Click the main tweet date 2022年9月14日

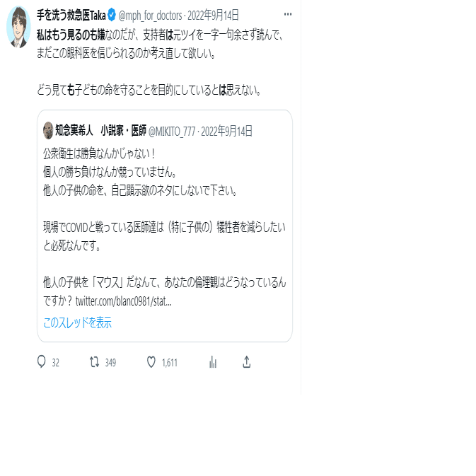[x=213, y=15]
